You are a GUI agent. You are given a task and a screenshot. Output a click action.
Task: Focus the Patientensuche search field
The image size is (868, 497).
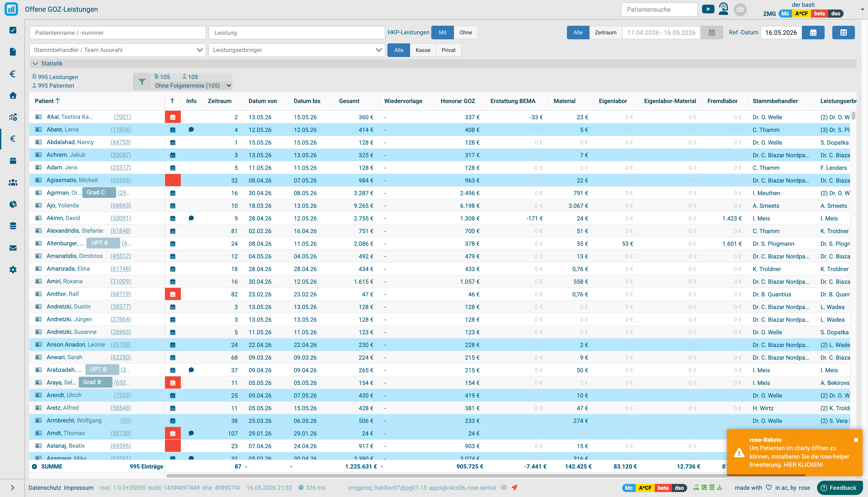tap(659, 9)
